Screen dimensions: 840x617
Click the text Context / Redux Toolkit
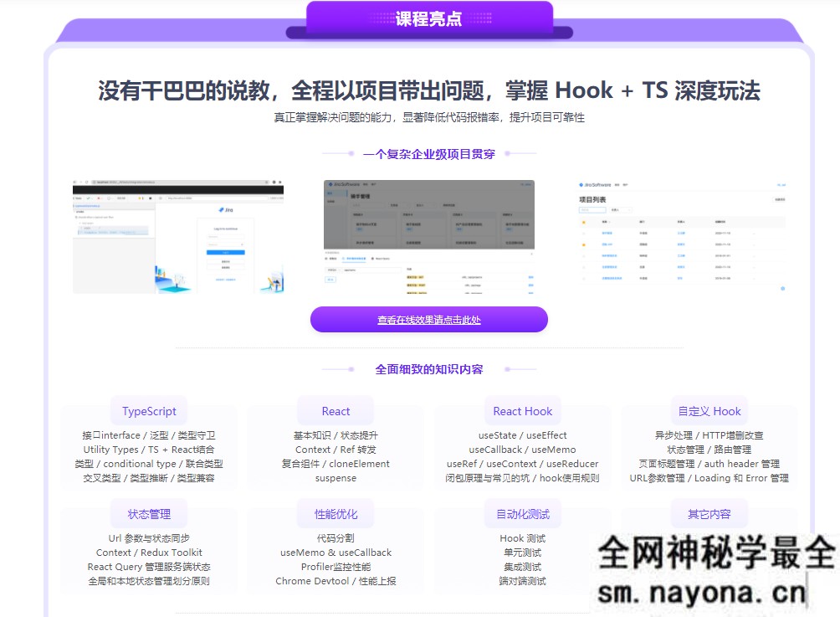point(149,553)
